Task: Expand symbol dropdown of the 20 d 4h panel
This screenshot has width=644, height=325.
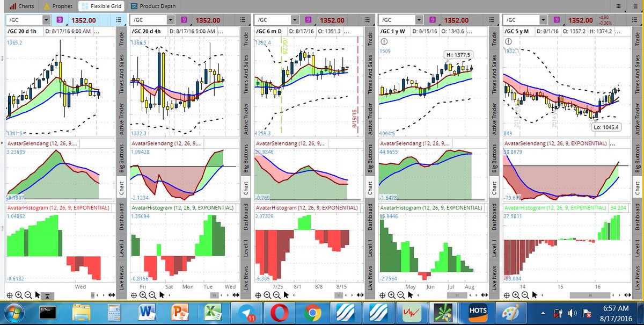Action: click(x=170, y=20)
